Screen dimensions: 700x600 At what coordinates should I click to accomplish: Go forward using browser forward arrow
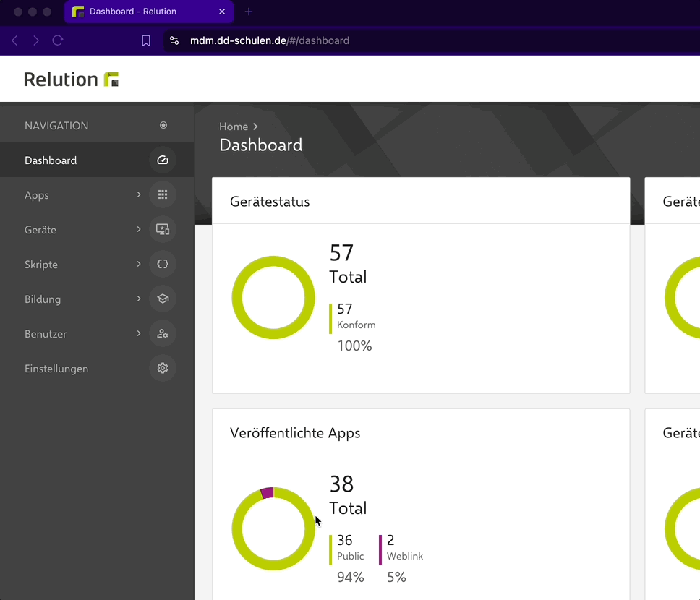pyautogui.click(x=36, y=40)
